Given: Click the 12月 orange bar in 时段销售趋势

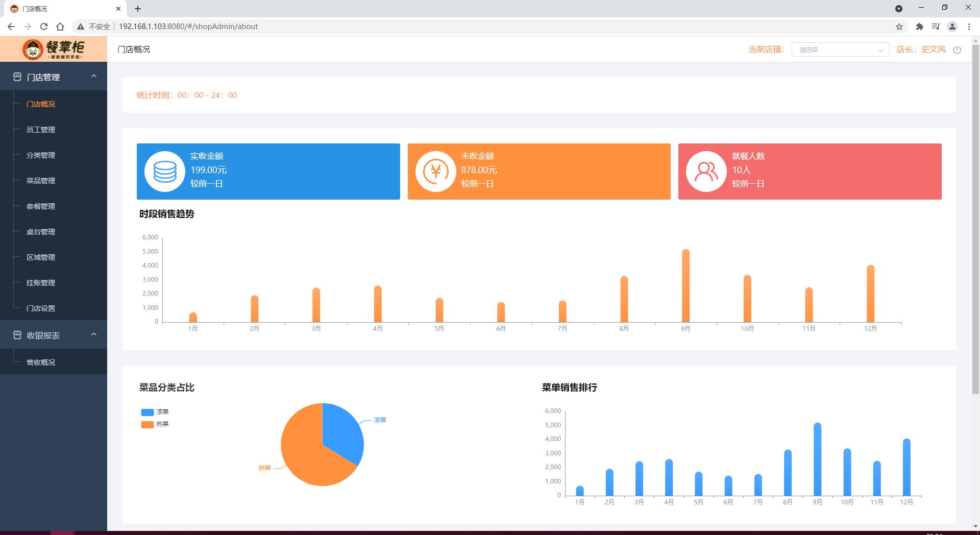Looking at the screenshot, I should pos(870,294).
